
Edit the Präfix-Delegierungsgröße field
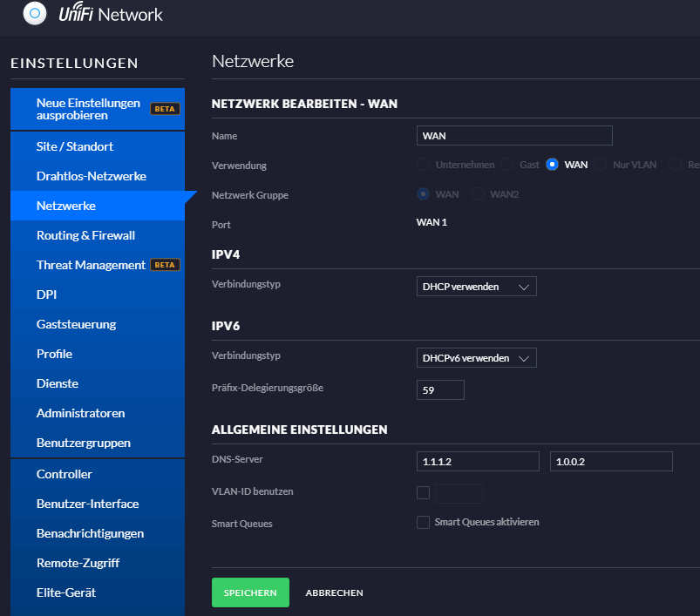(x=440, y=390)
